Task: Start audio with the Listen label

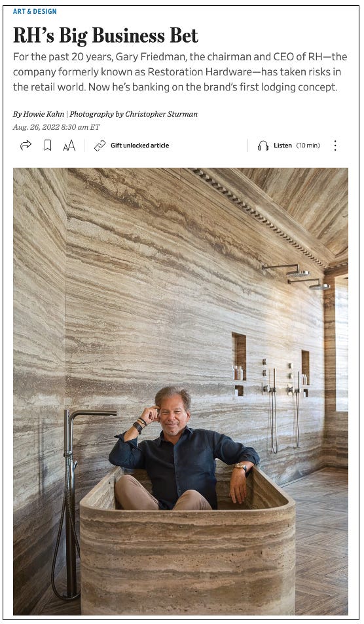Action: coord(283,146)
